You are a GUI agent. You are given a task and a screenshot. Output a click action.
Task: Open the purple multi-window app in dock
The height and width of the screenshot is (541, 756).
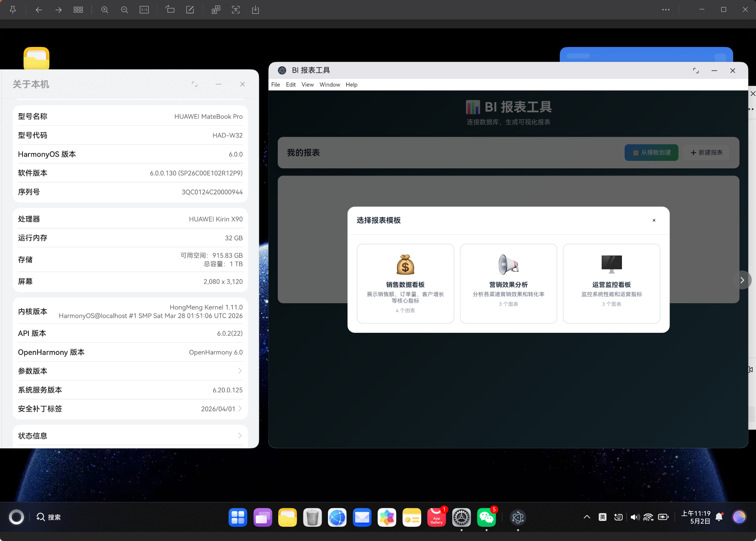click(x=263, y=517)
